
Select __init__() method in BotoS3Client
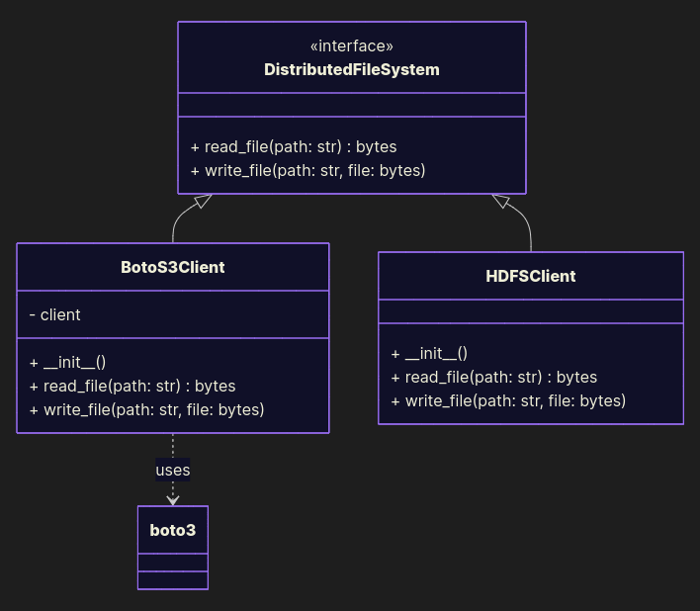(x=68, y=363)
